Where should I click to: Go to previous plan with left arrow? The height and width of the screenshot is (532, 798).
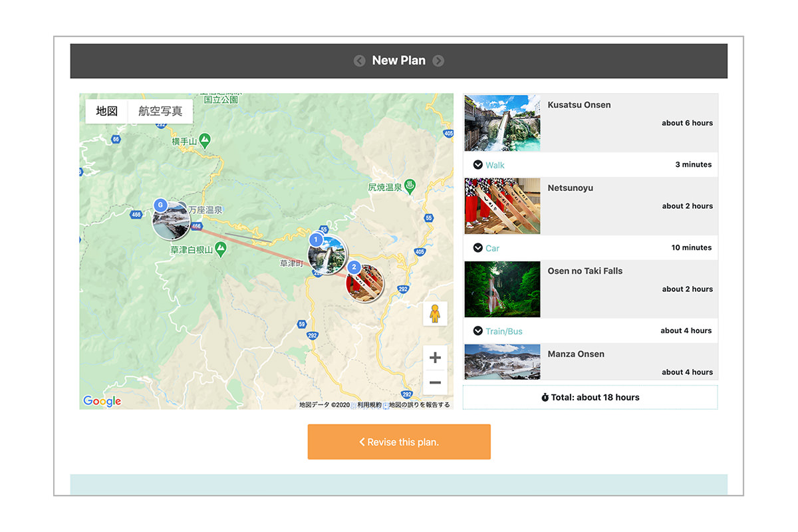(x=360, y=61)
